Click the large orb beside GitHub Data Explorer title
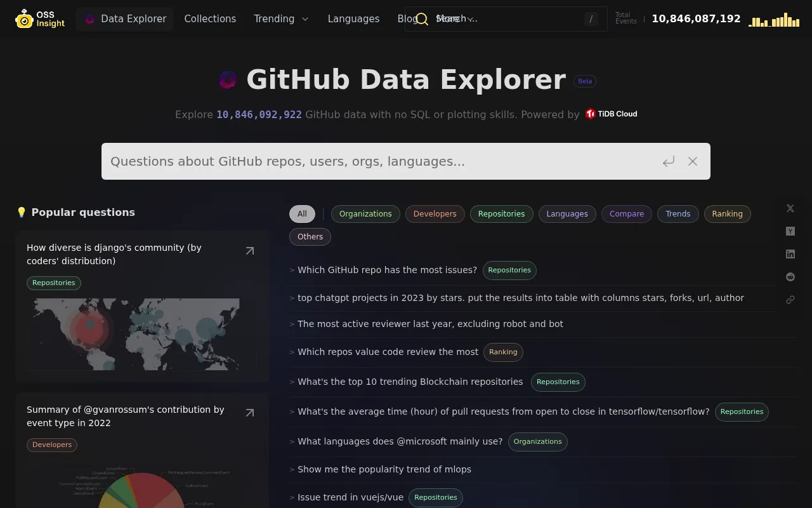812x508 pixels. [x=228, y=80]
